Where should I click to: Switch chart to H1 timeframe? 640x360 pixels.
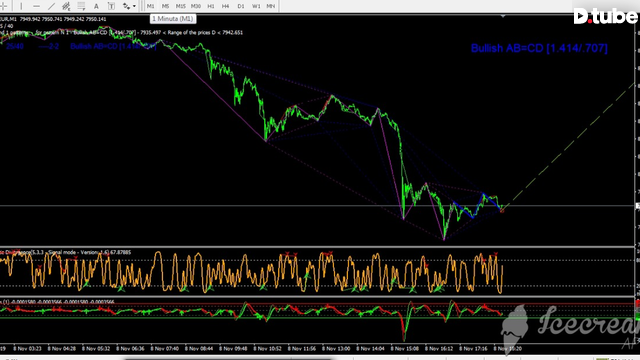[211, 6]
